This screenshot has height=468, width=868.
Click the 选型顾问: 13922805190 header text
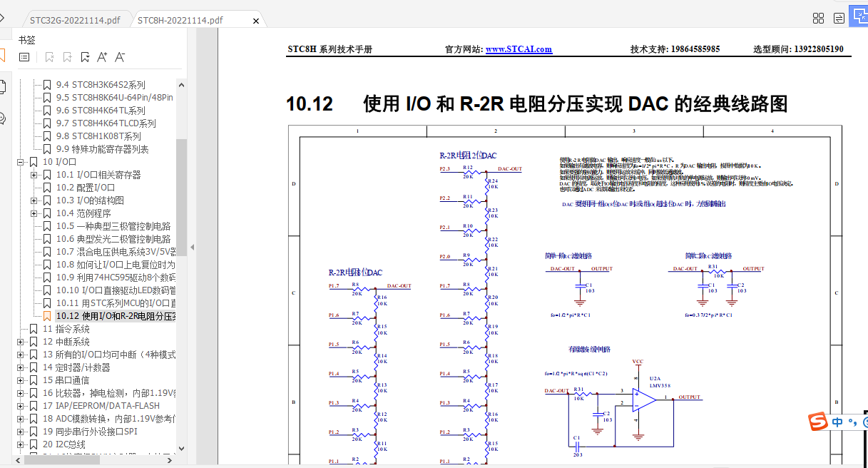[798, 49]
